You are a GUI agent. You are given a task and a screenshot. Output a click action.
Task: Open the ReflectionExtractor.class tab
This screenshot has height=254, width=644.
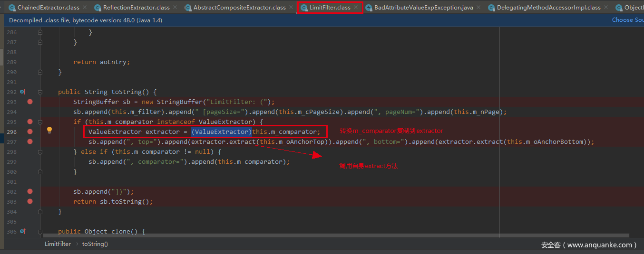tap(136, 8)
